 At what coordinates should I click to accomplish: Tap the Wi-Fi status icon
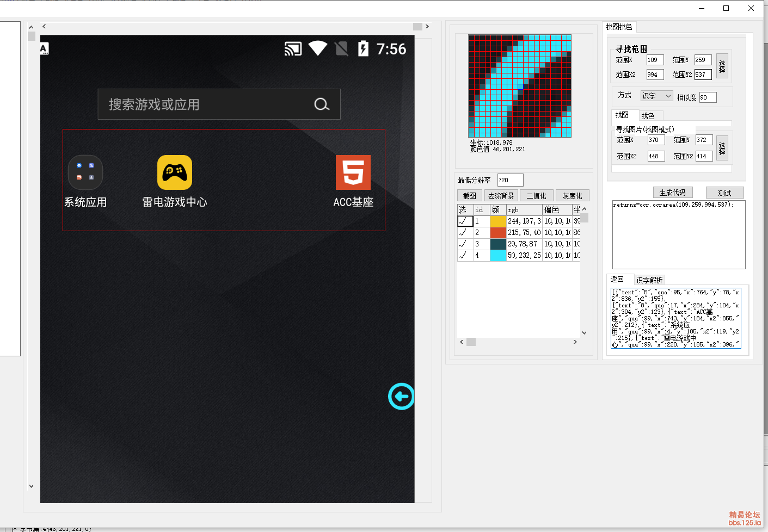pyautogui.click(x=318, y=49)
